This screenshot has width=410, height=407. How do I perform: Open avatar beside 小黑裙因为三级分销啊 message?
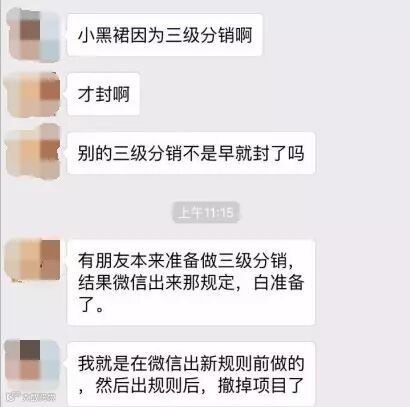tap(33, 35)
